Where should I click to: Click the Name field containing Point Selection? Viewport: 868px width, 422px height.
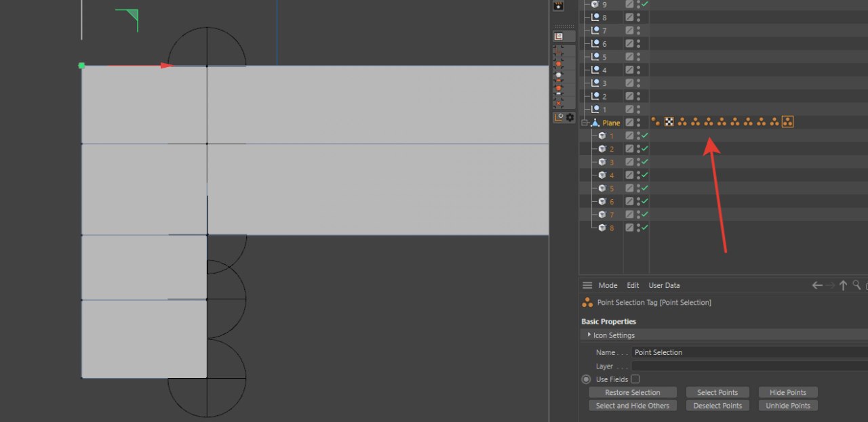749,352
